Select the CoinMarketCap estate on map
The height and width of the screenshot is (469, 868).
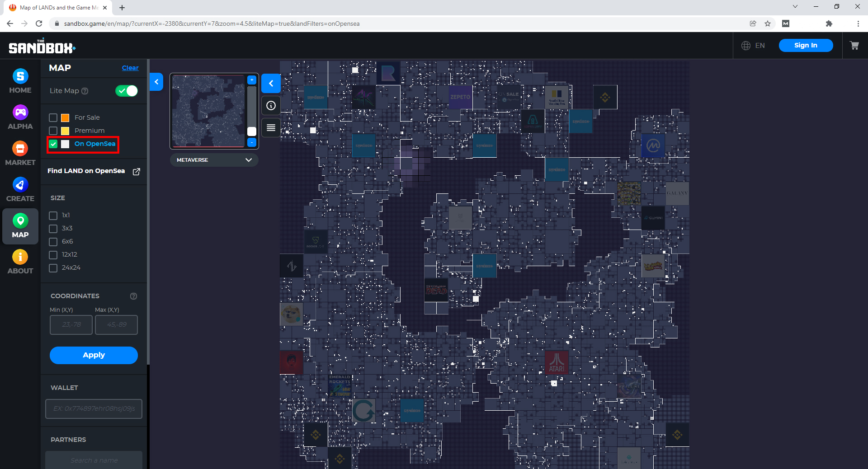pos(653,145)
